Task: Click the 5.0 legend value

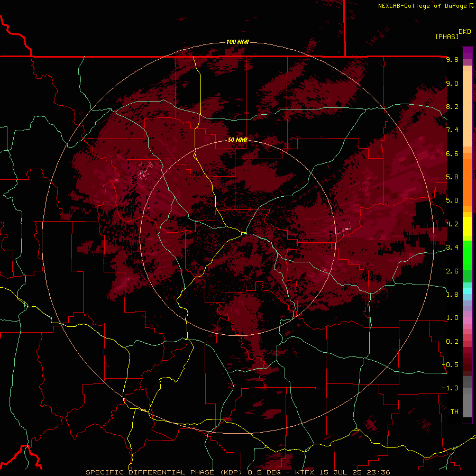Action: coord(452,200)
